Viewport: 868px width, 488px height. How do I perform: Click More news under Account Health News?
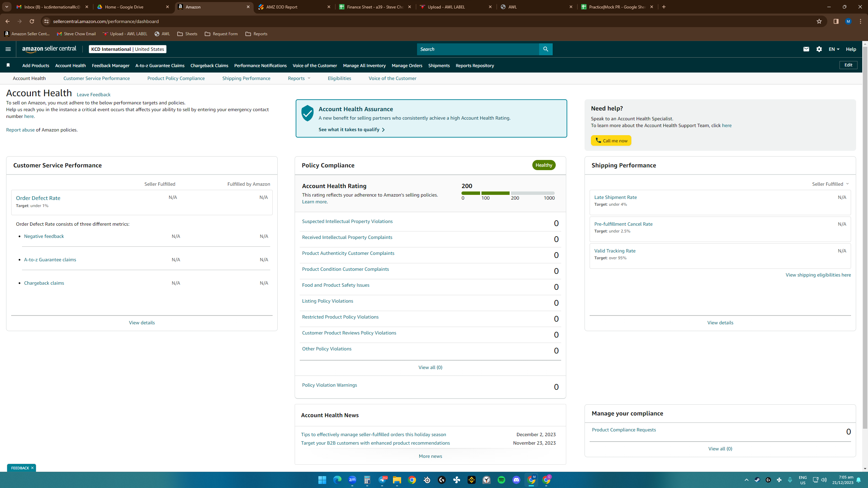click(x=430, y=456)
